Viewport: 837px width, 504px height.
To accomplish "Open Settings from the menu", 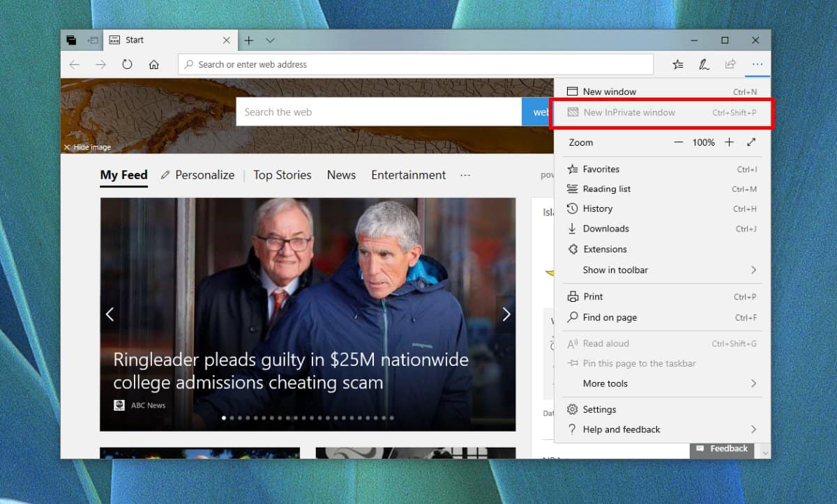I will coord(663,409).
